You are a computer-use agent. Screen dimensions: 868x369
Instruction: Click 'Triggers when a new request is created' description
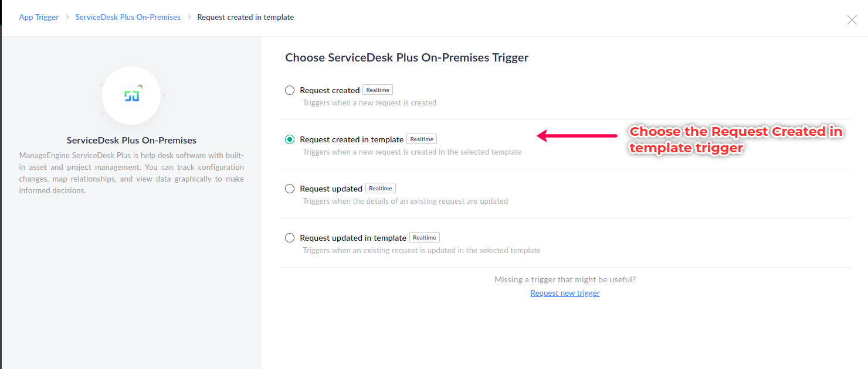point(369,102)
